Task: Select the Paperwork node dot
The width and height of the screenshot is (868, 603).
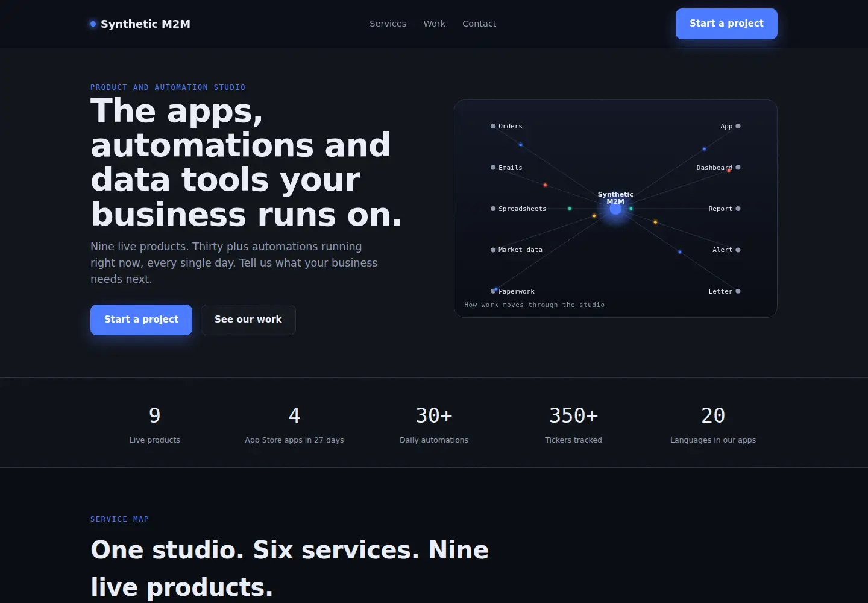Action: [x=493, y=291]
